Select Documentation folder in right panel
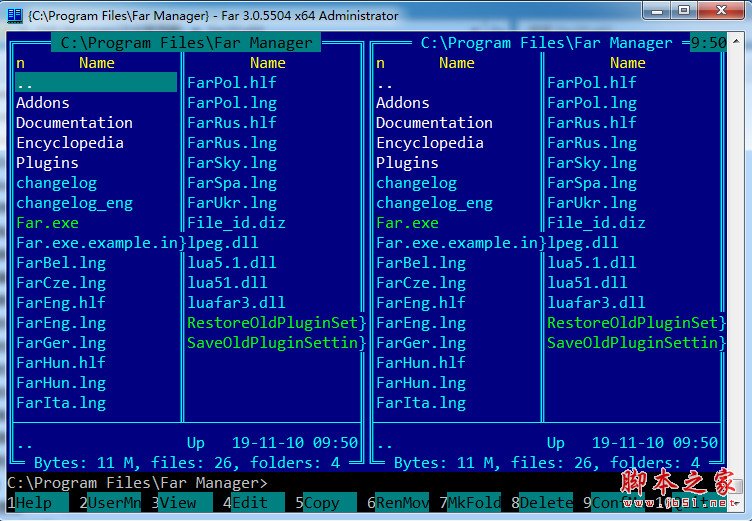This screenshot has width=752, height=521. pyautogui.click(x=435, y=123)
